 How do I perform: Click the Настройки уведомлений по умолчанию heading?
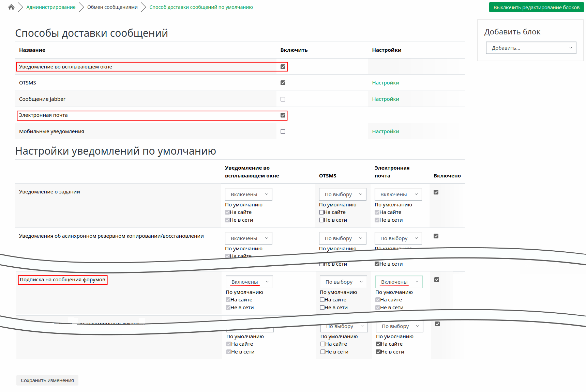pos(116,151)
